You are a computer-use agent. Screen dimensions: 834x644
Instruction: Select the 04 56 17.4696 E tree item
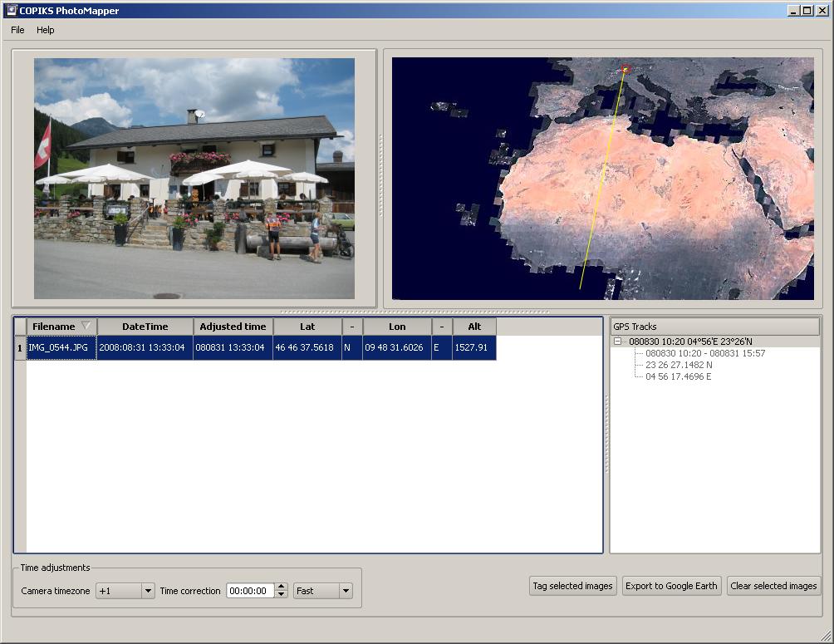[678, 376]
